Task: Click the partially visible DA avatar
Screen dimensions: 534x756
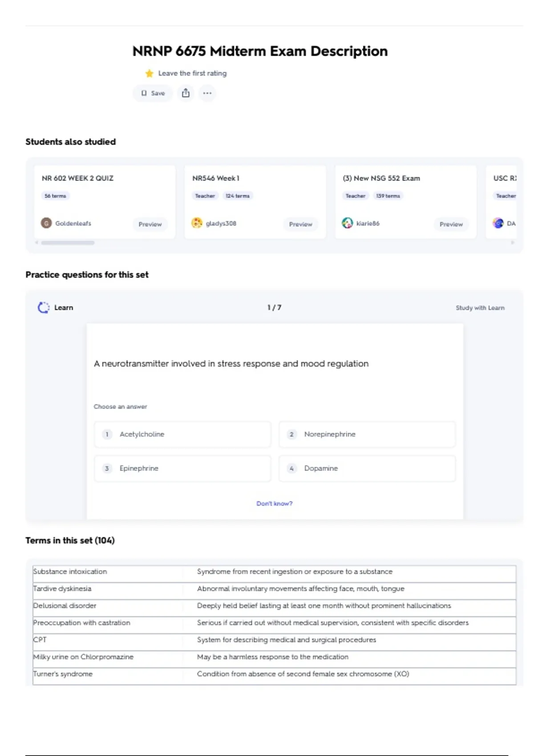Action: coord(498,223)
